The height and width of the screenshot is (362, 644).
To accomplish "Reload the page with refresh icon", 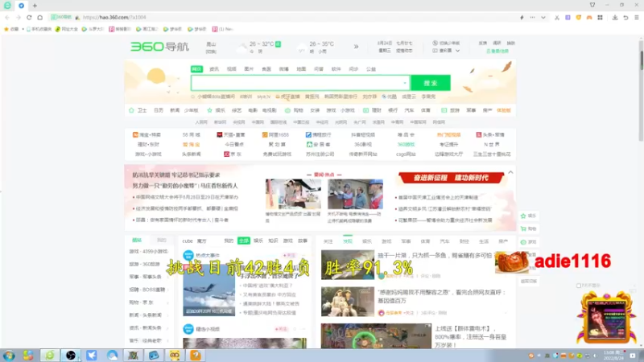I will click(x=29, y=18).
